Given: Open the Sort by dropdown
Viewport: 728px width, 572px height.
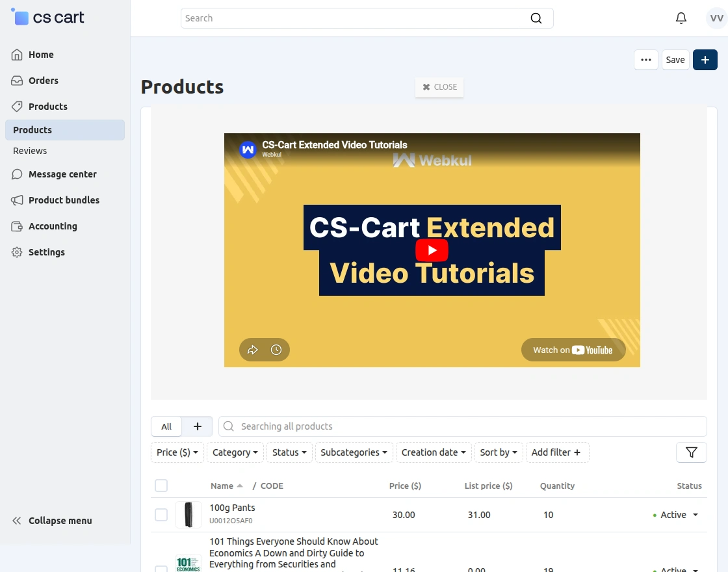Looking at the screenshot, I should (x=499, y=452).
